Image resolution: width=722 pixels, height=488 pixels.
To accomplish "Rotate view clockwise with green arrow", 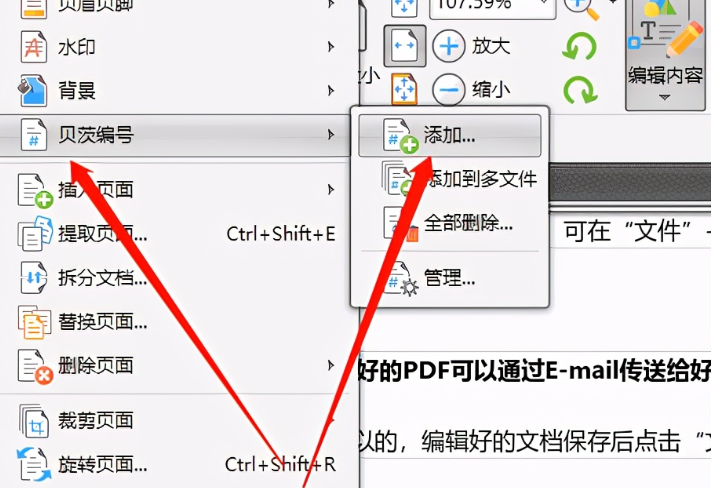I will click(x=580, y=89).
